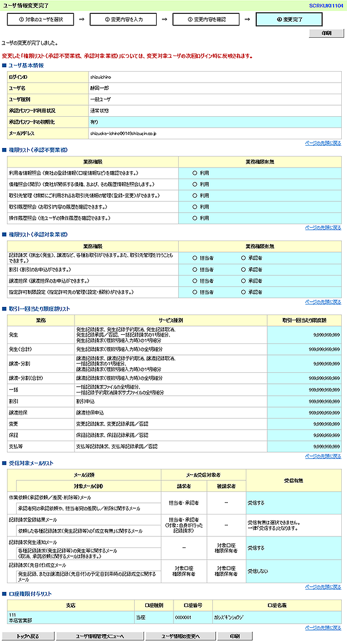
Task: Select 承認者 radio for 記録請求
Action: (243, 258)
